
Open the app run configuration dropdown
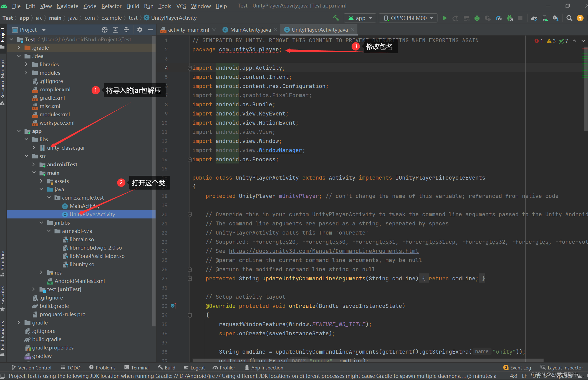coord(360,18)
